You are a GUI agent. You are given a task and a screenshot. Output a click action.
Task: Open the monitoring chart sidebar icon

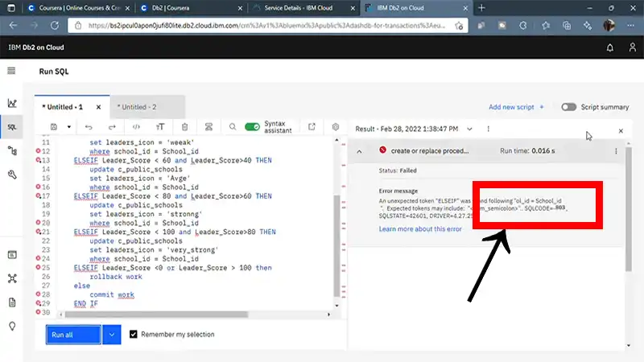[x=12, y=103]
